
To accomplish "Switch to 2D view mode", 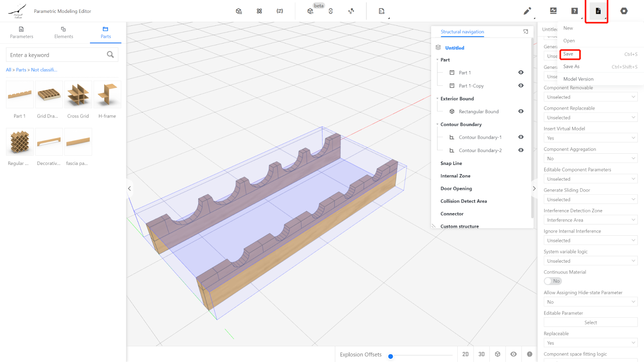I will click(x=465, y=354).
